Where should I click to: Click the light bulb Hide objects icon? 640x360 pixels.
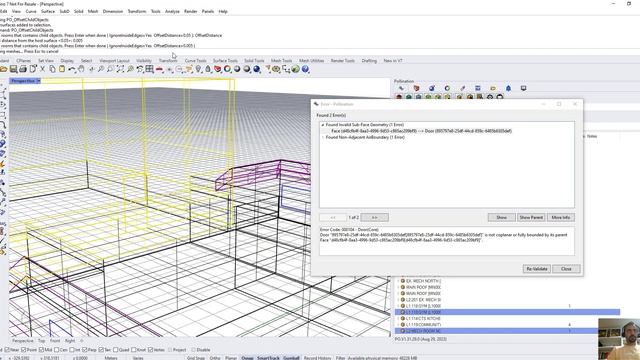(x=198, y=69)
